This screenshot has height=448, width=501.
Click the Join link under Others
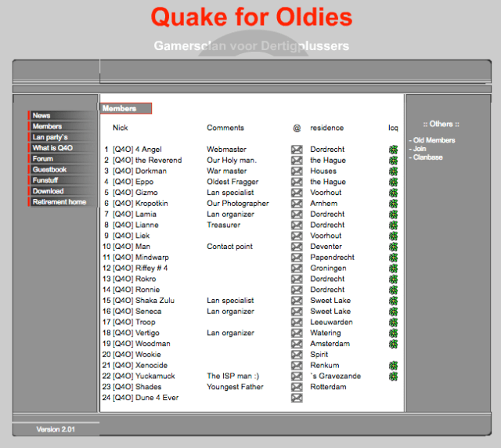coord(420,149)
